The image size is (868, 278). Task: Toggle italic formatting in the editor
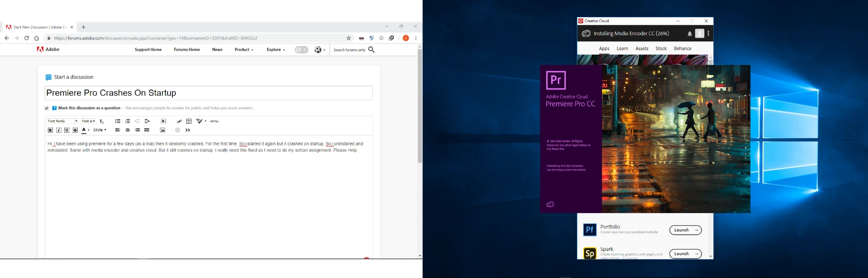click(x=59, y=130)
